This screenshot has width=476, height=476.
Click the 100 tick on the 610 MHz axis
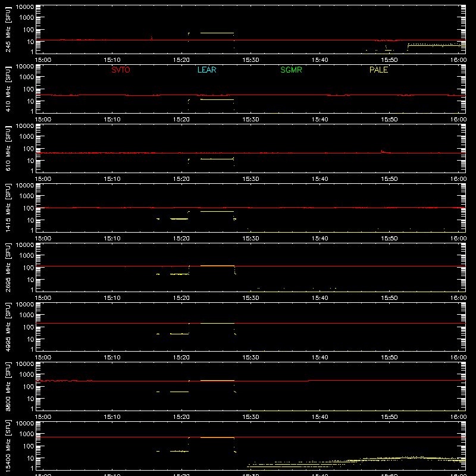point(29,148)
